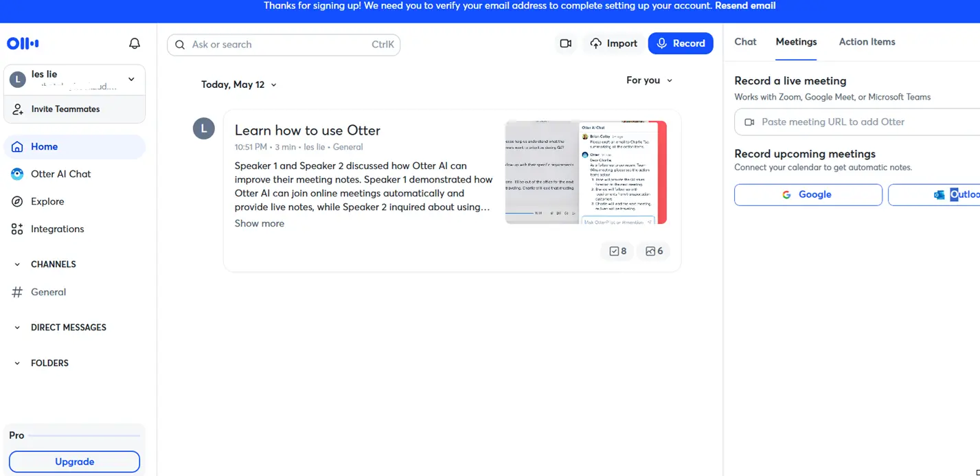The image size is (980, 476).
Task: Click Invite Teammates
Action: (x=74, y=109)
